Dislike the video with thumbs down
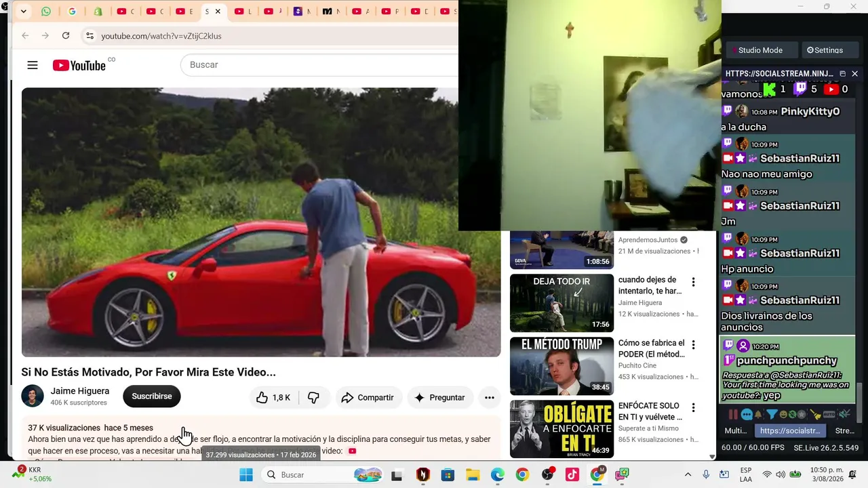Viewport: 868px width, 488px height. (313, 398)
